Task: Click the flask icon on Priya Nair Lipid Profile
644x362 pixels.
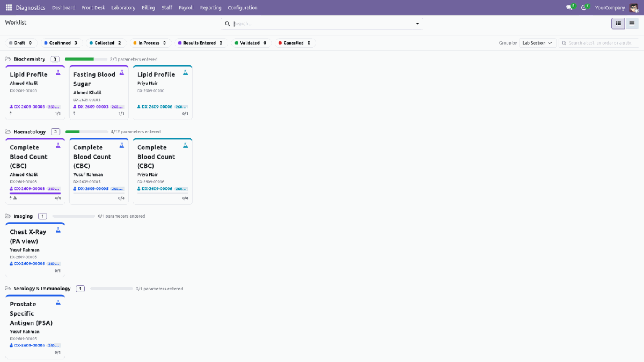Action: click(x=186, y=72)
